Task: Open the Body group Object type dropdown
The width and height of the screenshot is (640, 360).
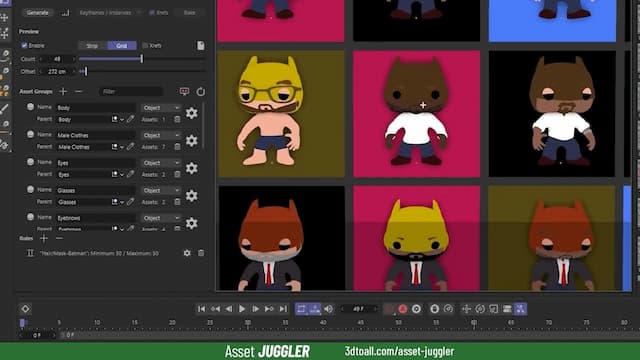Action: point(161,108)
